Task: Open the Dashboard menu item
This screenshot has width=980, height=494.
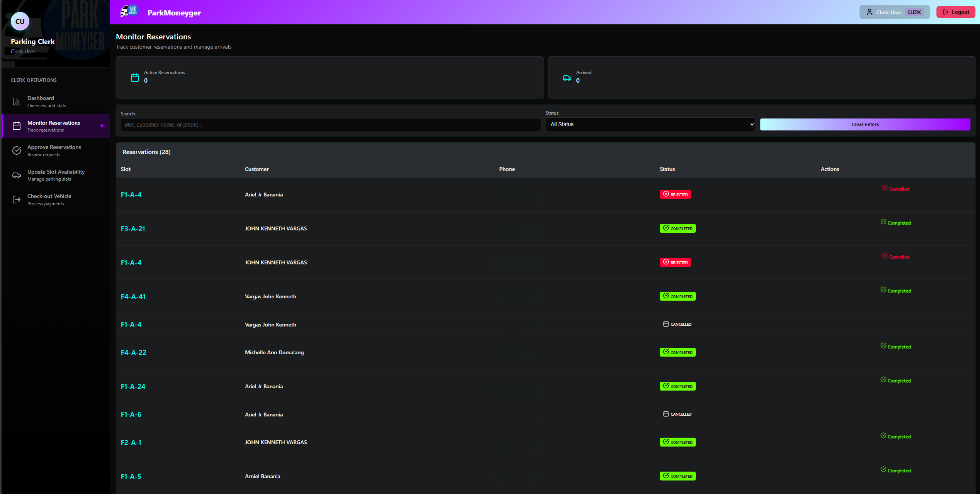Action: coord(56,102)
